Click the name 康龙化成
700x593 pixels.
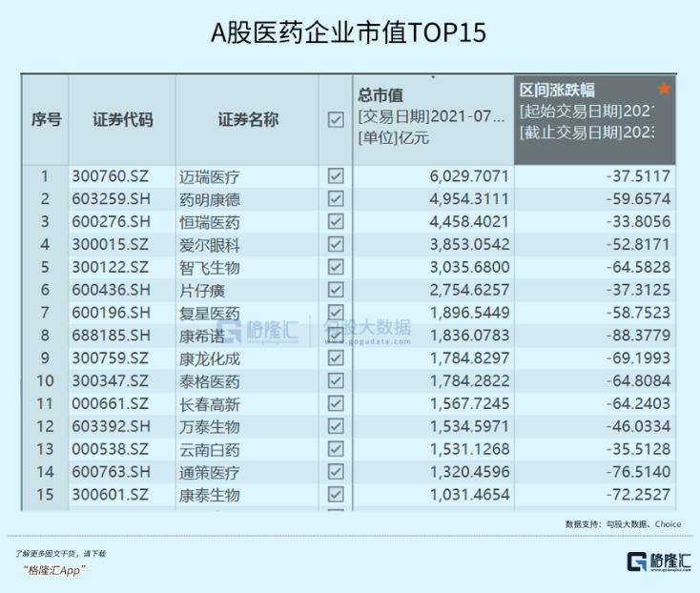coord(210,359)
